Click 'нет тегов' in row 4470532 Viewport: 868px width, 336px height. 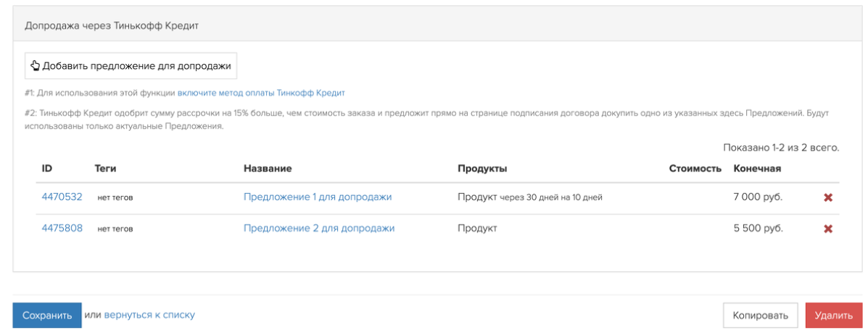pyautogui.click(x=115, y=197)
